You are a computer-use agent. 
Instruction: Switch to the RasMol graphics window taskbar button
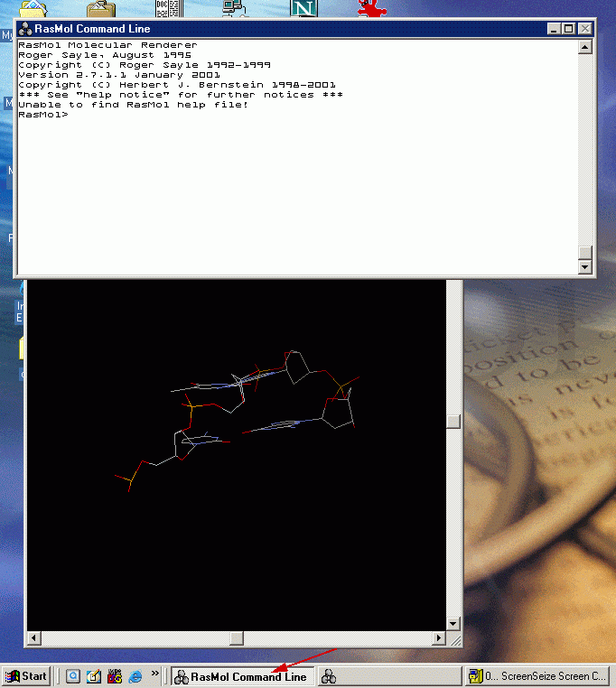(389, 676)
